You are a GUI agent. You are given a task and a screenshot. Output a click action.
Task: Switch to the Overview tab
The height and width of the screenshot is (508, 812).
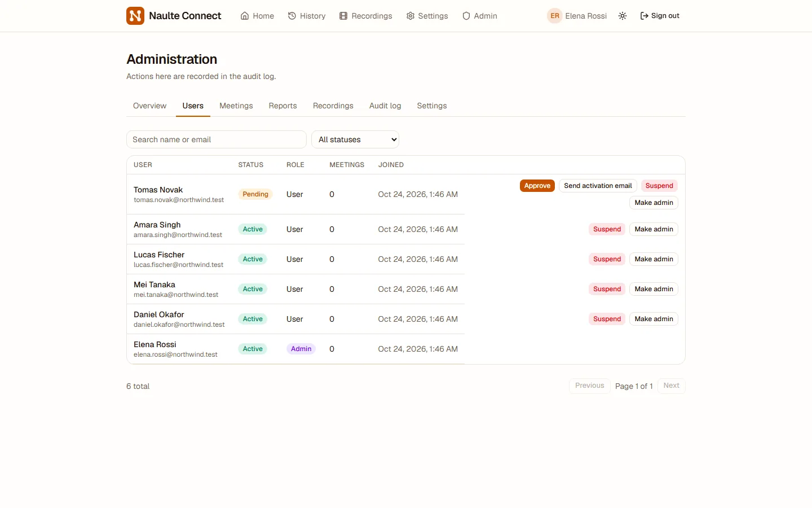pyautogui.click(x=149, y=106)
